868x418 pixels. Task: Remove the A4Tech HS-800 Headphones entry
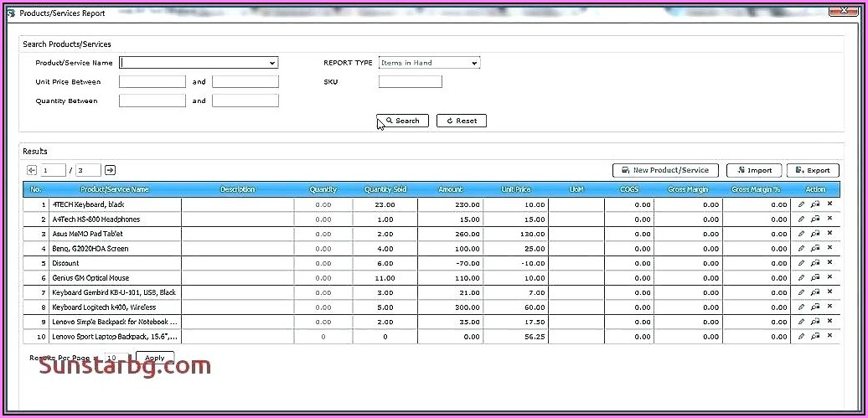tap(829, 219)
